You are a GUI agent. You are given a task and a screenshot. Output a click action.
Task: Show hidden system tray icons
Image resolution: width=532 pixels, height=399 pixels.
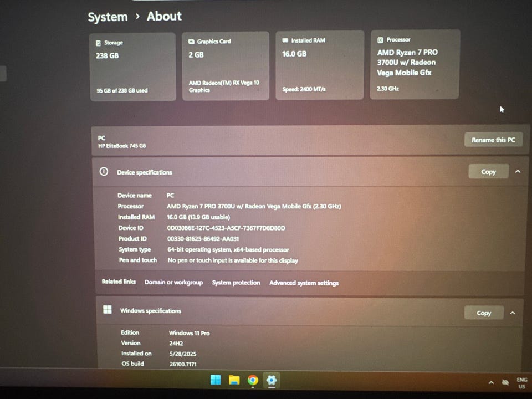point(491,383)
